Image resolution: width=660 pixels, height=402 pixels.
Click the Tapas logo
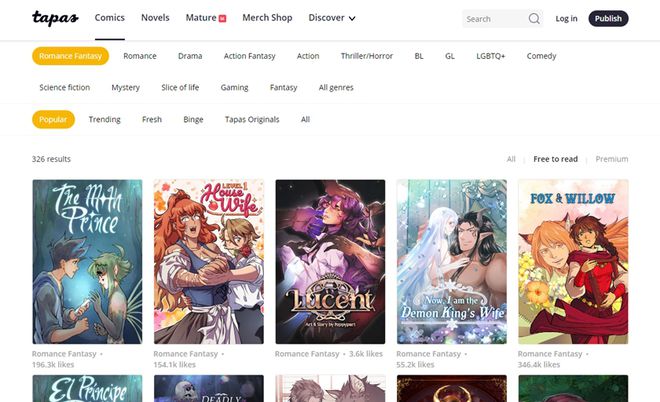[x=55, y=18]
